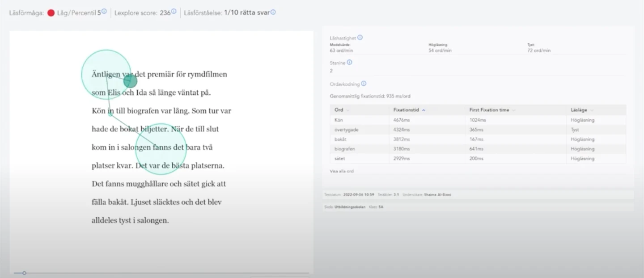The width and height of the screenshot is (644, 278).
Task: Click Visa alla ord link
Action: pos(342,171)
